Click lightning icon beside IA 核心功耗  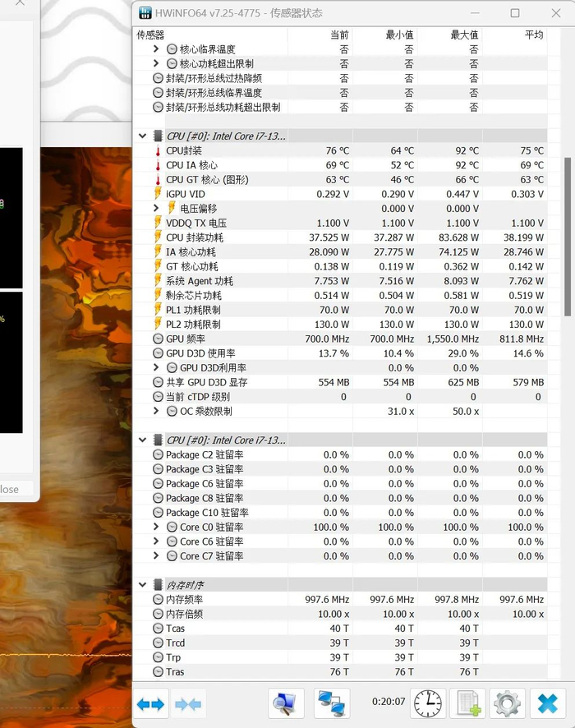[158, 251]
